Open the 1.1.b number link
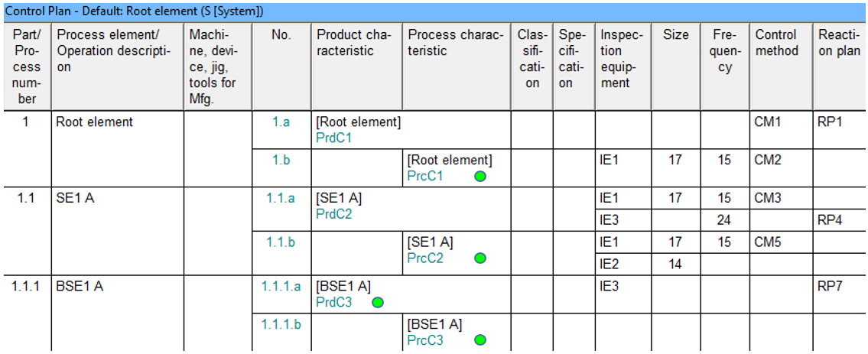This screenshot has height=354, width=868. tap(281, 242)
